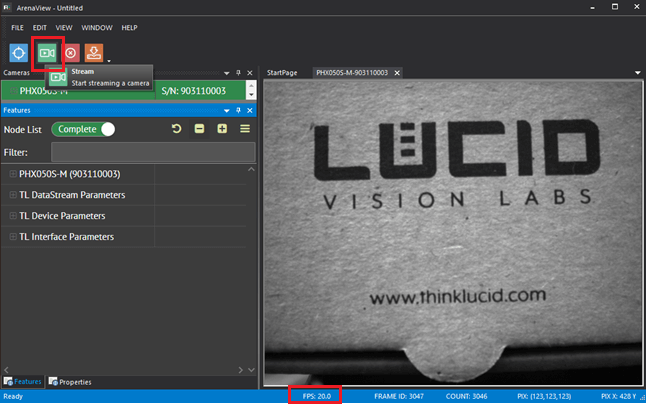The width and height of the screenshot is (646, 404).
Task: Expand TL Interface Parameters node
Action: pyautogui.click(x=13, y=237)
